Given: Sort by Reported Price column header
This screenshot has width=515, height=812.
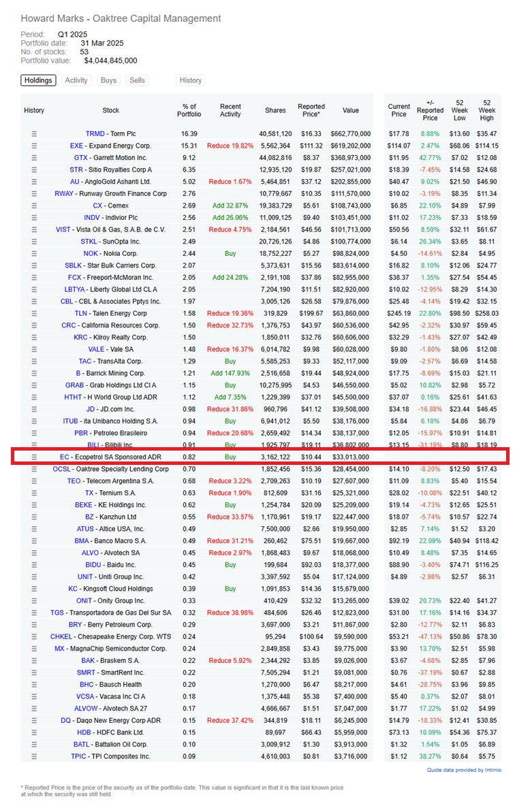Looking at the screenshot, I should [311, 110].
